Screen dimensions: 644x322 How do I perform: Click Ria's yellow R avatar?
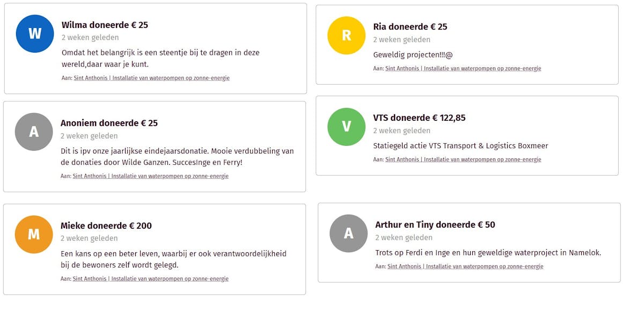coord(346,36)
